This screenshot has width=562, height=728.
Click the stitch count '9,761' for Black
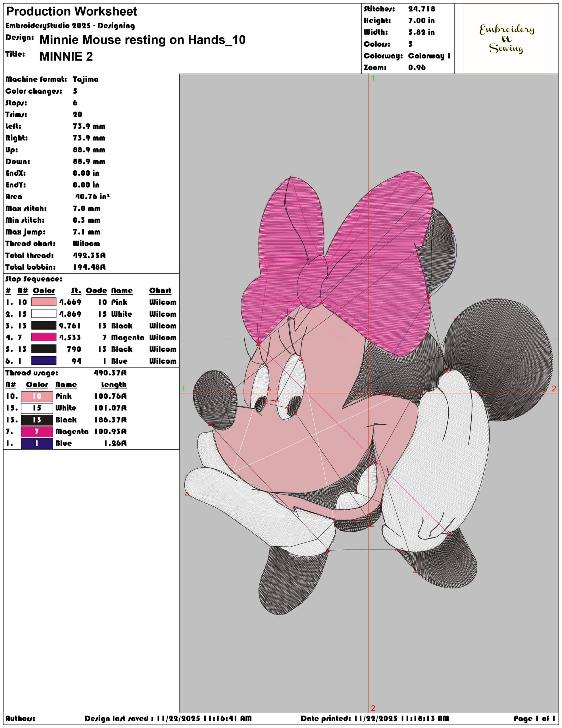pyautogui.click(x=70, y=326)
